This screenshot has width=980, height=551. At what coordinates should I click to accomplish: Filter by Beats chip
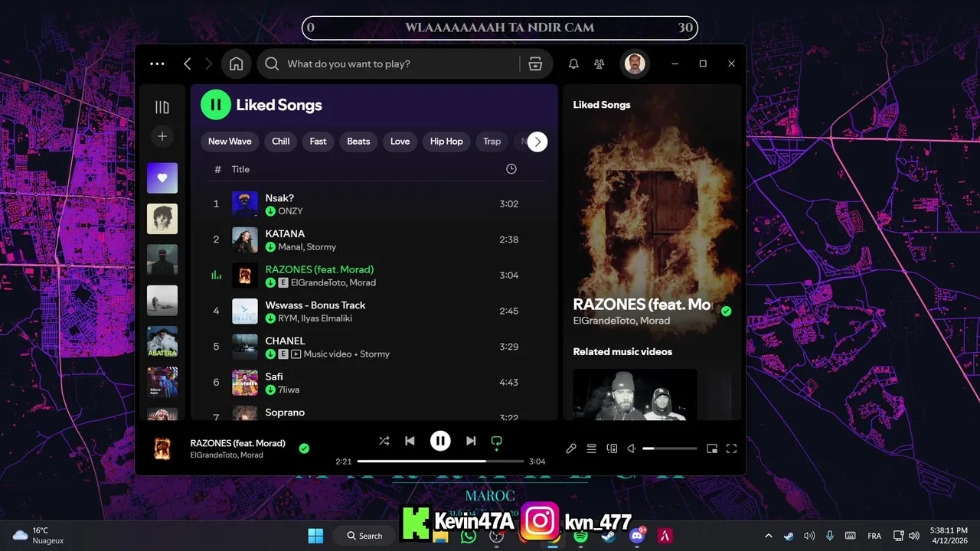coord(358,142)
